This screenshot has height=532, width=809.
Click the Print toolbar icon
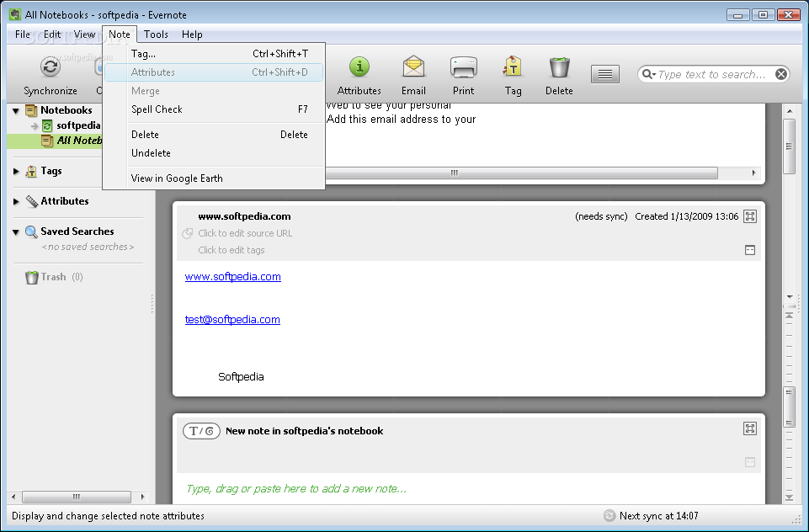click(x=463, y=67)
